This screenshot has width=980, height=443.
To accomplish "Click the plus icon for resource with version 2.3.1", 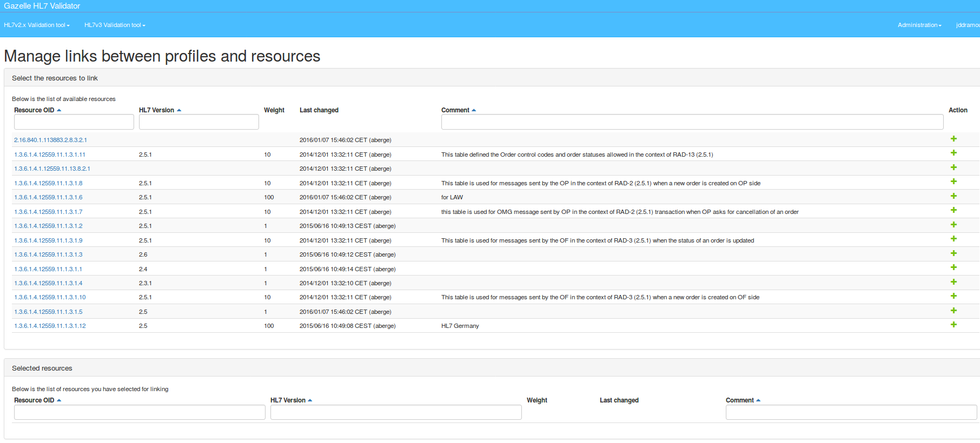I will [953, 282].
